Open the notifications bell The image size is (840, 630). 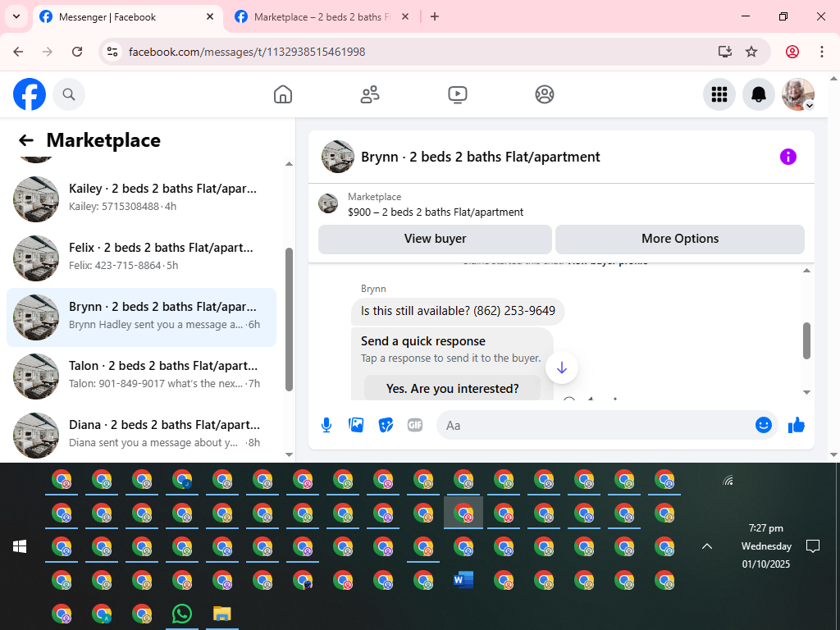pos(759,94)
